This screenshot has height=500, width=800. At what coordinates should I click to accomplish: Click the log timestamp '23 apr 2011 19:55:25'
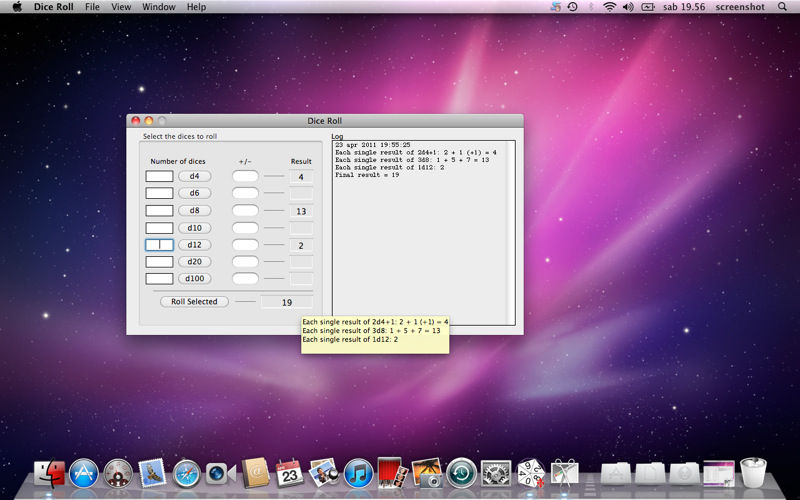[372, 145]
